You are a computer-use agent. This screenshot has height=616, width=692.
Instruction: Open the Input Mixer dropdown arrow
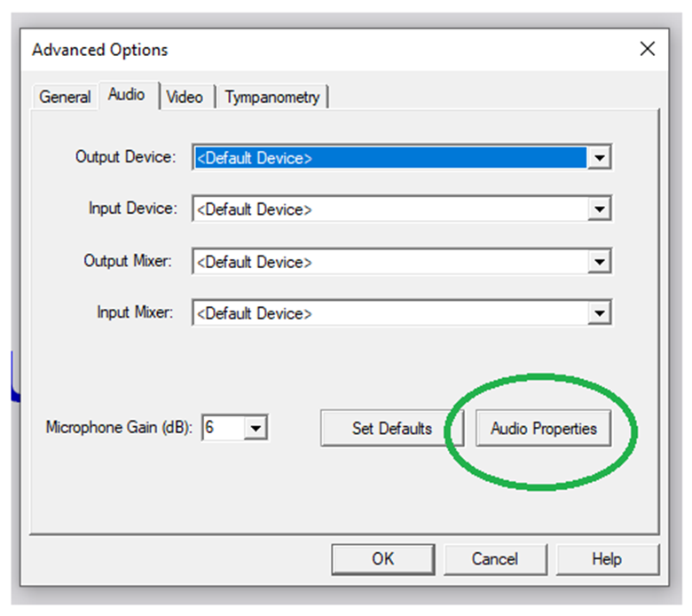(x=600, y=314)
